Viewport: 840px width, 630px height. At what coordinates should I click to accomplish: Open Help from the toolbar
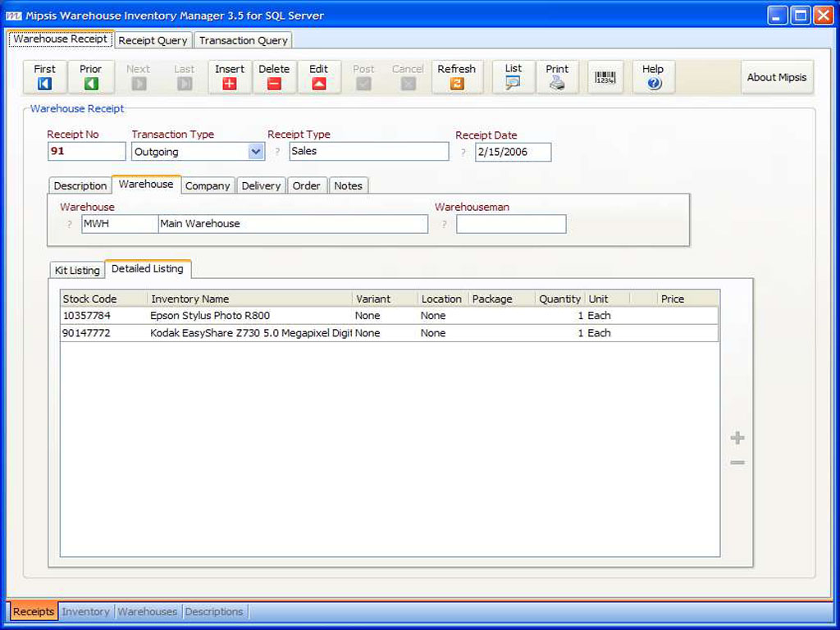coord(653,77)
